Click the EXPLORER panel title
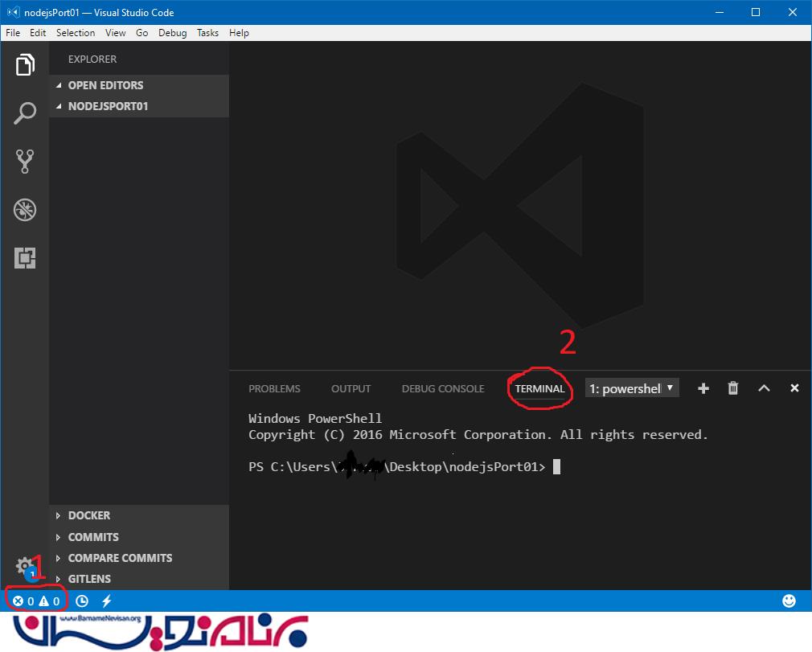 [92, 59]
